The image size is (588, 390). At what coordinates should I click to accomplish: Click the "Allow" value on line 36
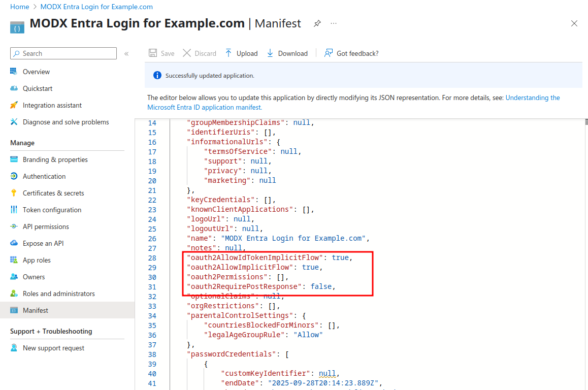[x=308, y=335]
